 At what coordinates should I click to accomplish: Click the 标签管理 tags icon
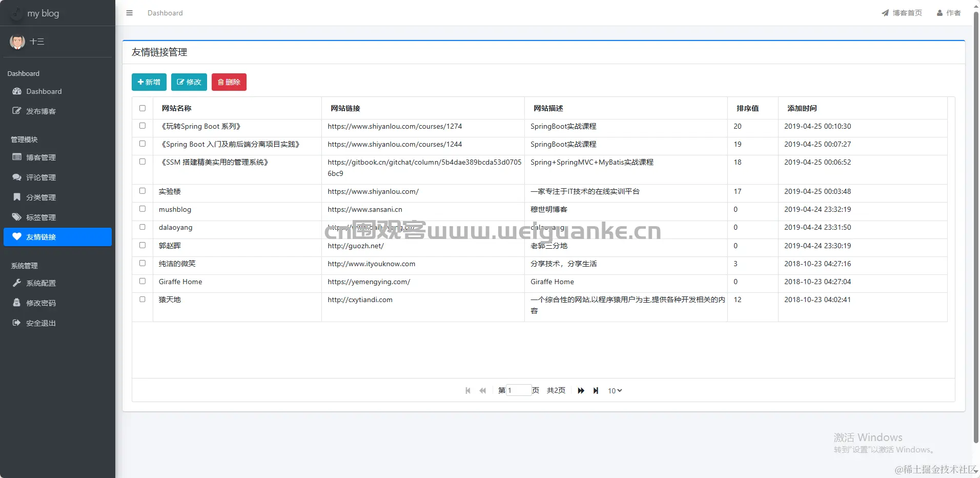tap(17, 217)
